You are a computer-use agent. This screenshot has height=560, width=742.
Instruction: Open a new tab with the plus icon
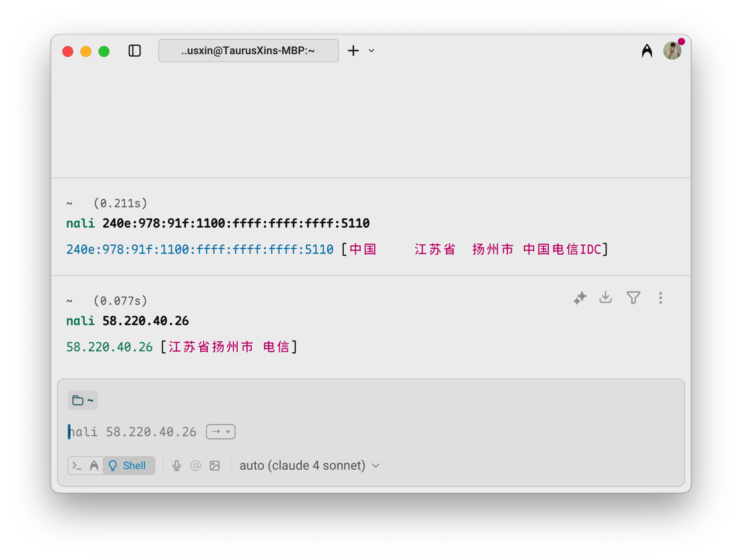coord(353,51)
